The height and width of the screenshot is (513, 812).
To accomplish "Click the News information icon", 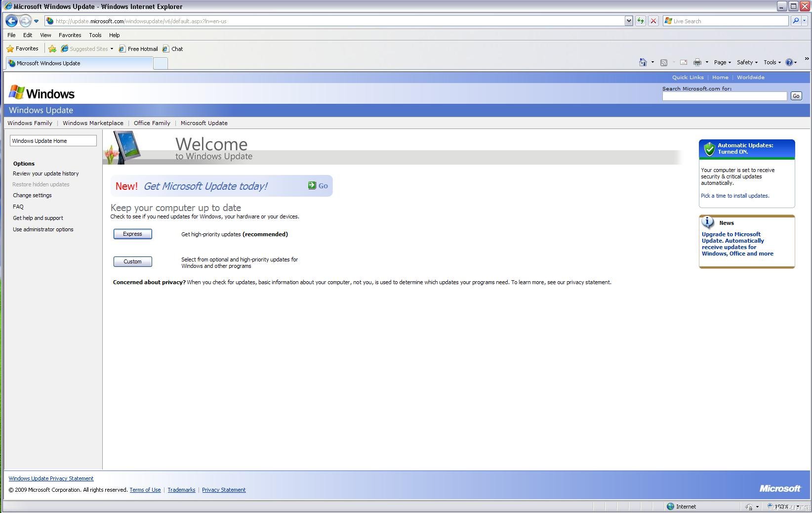I will pyautogui.click(x=708, y=222).
